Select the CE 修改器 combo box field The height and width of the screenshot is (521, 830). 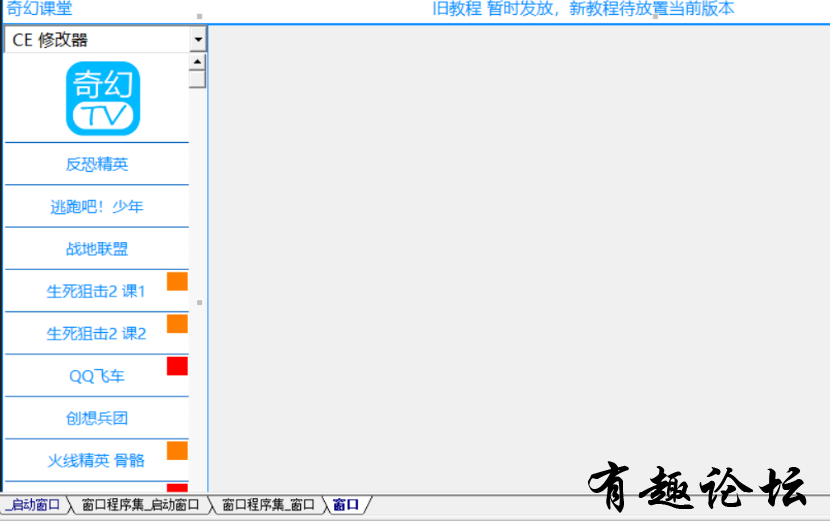[105, 40]
